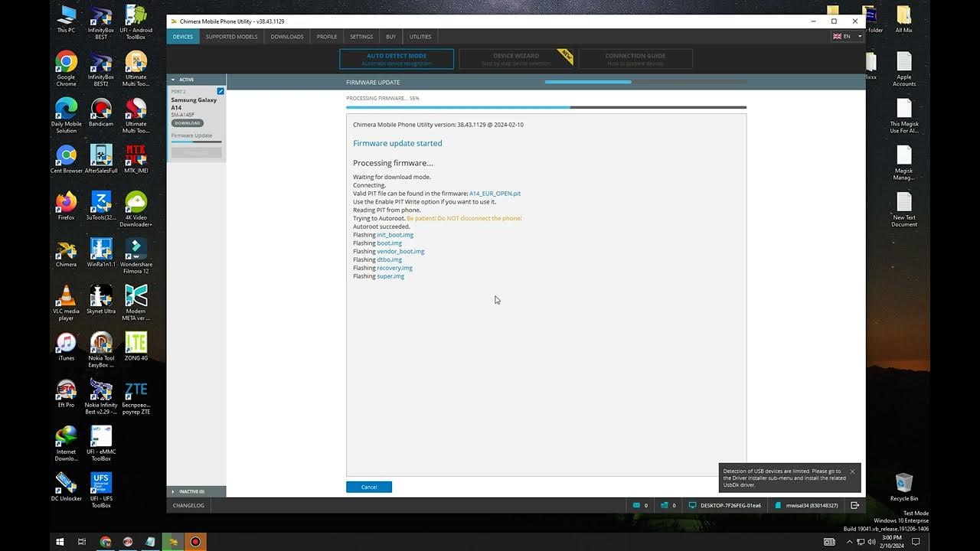Click the Chimera icon in the taskbar
Viewport: 980px width, 551px height.
173,542
